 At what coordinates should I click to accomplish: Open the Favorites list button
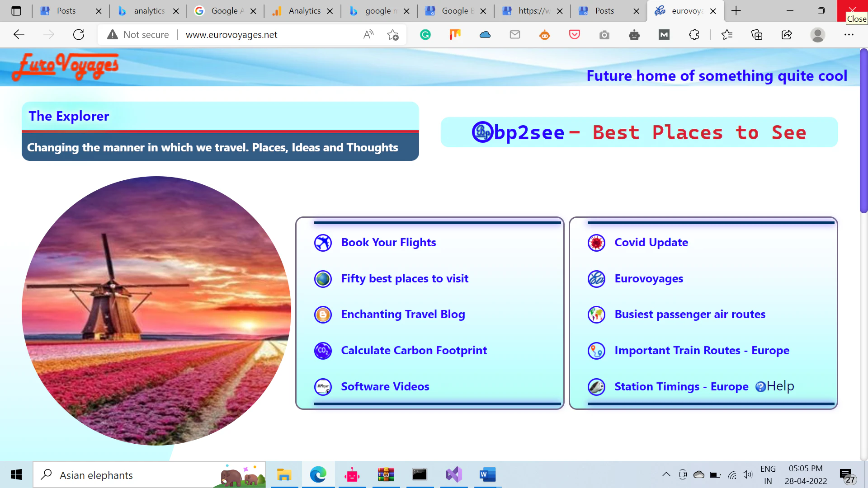click(726, 35)
